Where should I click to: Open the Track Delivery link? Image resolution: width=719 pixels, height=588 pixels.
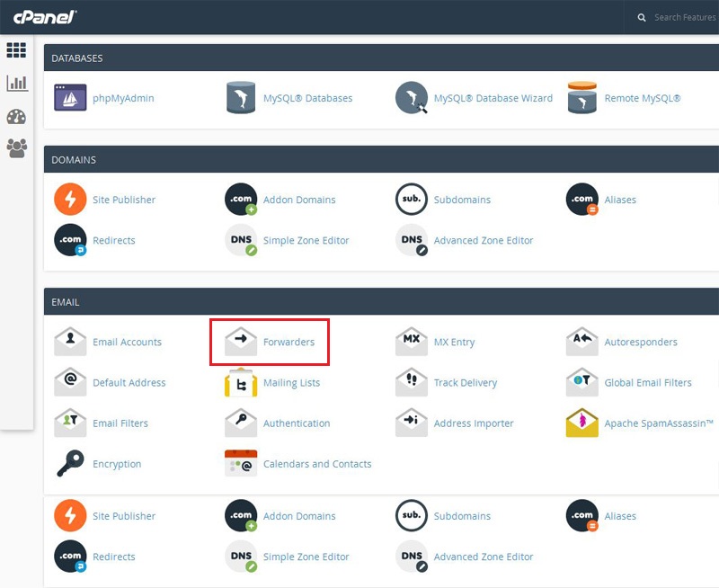coord(466,382)
